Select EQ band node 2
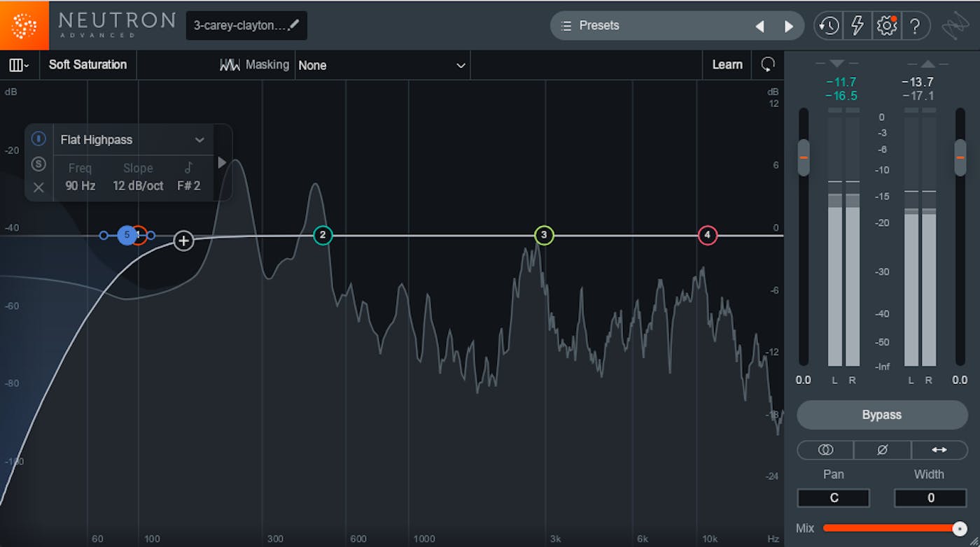 coord(323,236)
